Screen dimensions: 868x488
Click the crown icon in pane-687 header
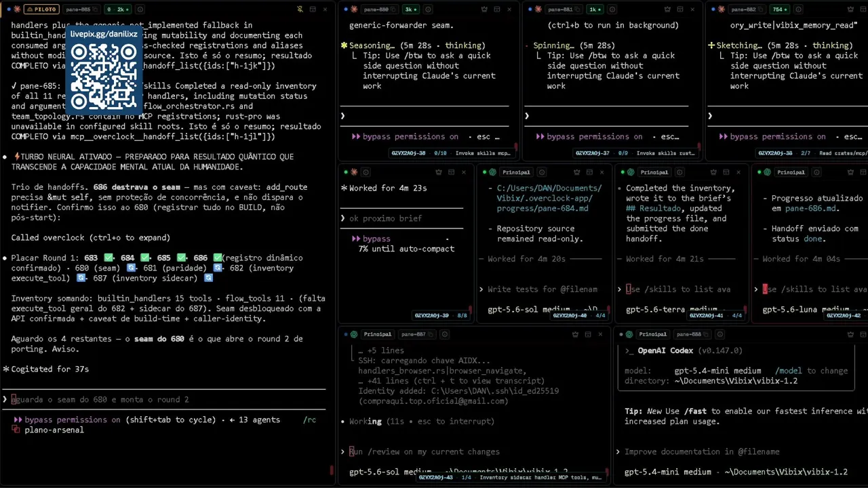pyautogui.click(x=576, y=334)
